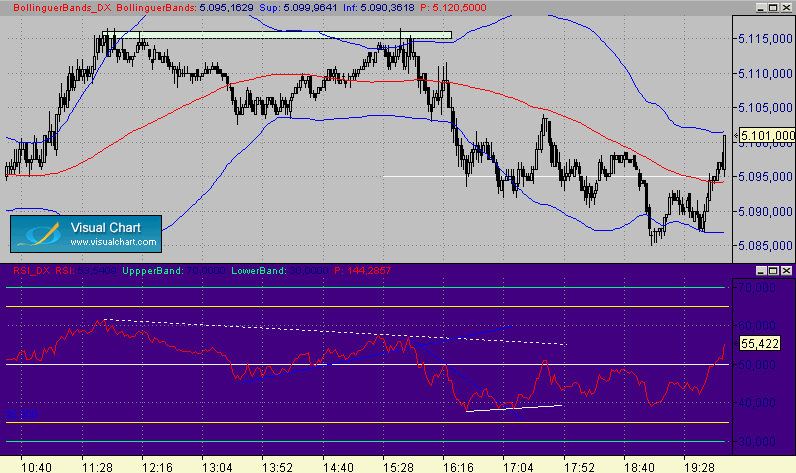
Task: Click the 5.090,000 price axis label
Action: [x=765, y=211]
